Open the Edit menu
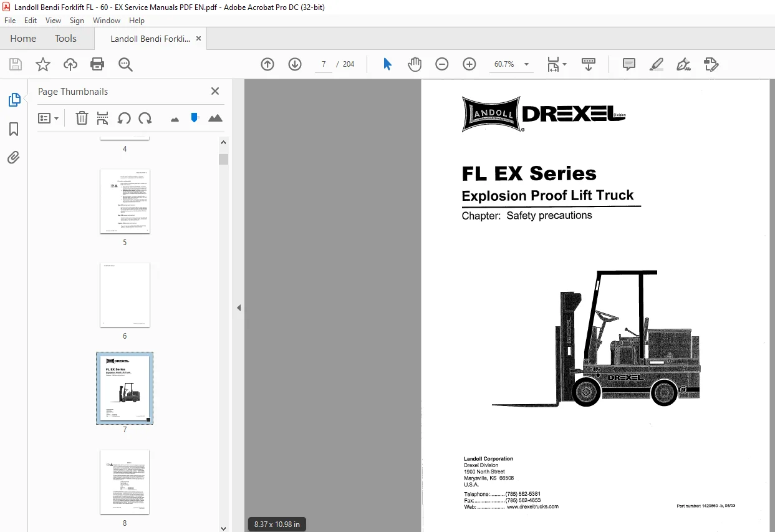 (x=31, y=21)
